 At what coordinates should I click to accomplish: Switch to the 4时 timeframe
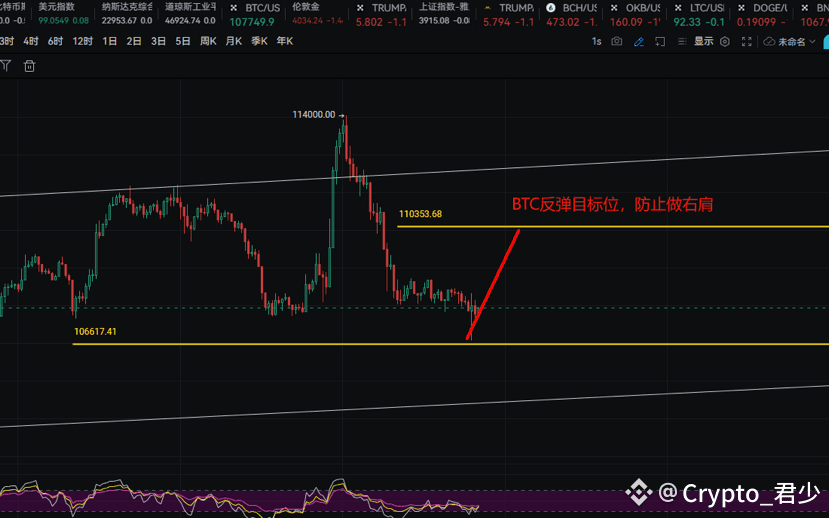coord(31,41)
